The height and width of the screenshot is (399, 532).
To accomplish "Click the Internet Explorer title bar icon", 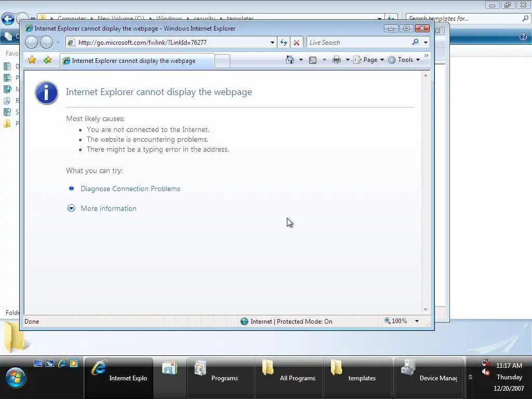I will (x=29, y=28).
